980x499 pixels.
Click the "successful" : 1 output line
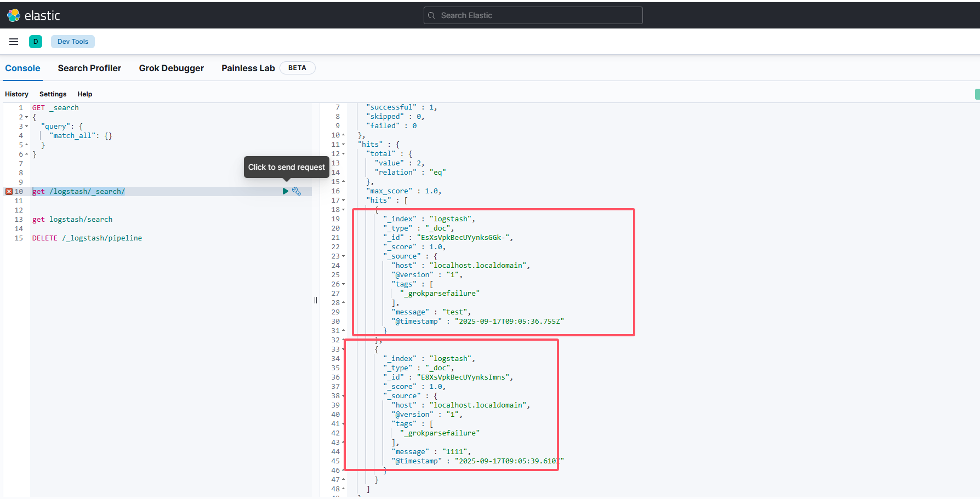click(402, 107)
